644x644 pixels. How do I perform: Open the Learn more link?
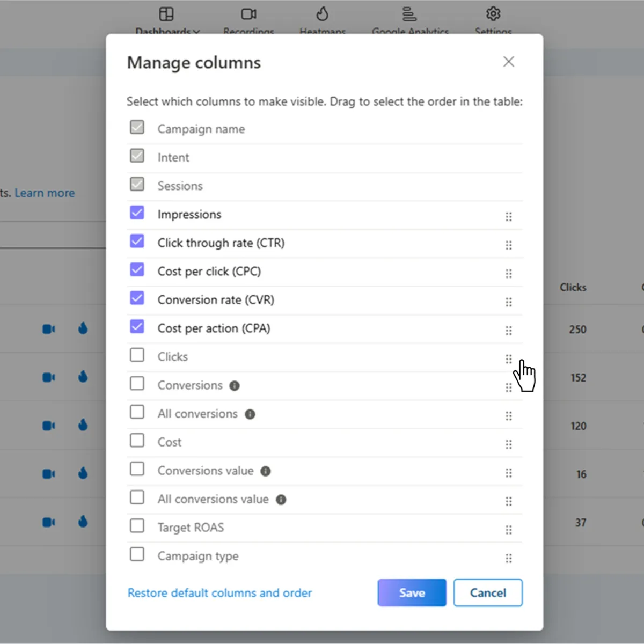[45, 193]
